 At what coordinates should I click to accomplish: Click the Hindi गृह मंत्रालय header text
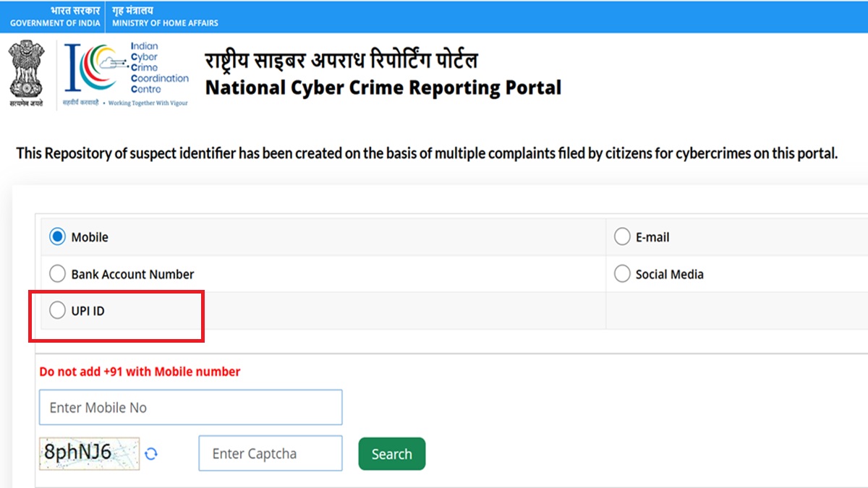coord(133,10)
